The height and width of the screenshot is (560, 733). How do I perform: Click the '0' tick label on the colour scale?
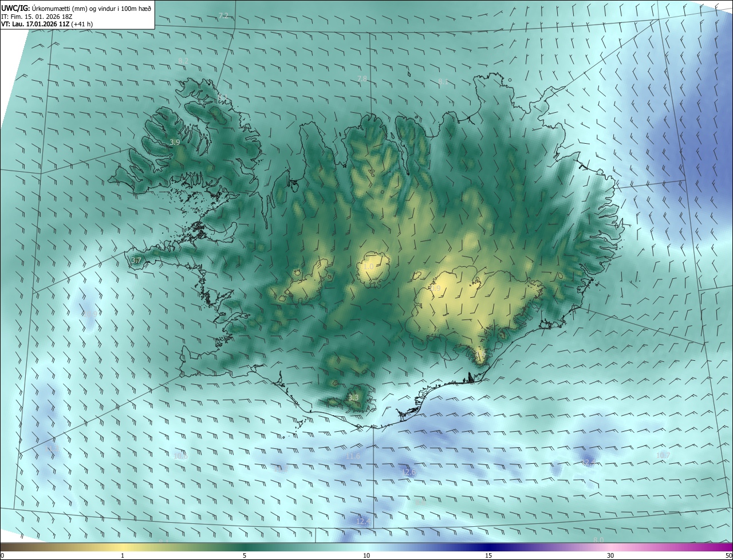2,555
